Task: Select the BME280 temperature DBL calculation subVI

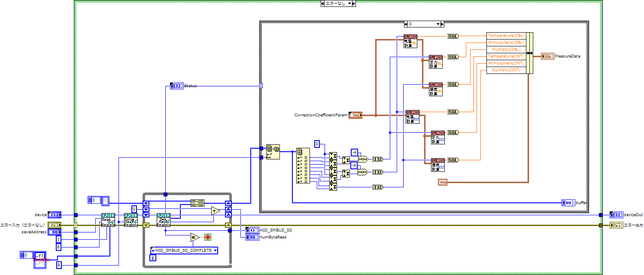Action: click(410, 41)
